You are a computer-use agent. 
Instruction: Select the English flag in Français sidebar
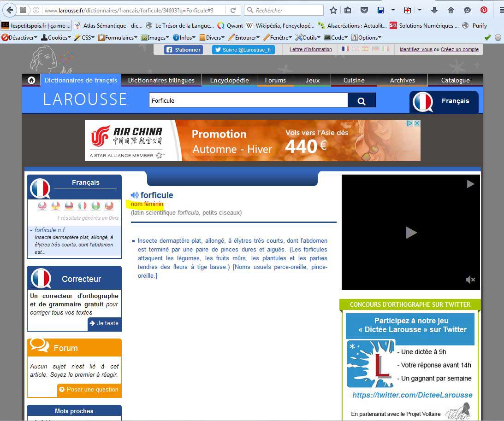42,205
